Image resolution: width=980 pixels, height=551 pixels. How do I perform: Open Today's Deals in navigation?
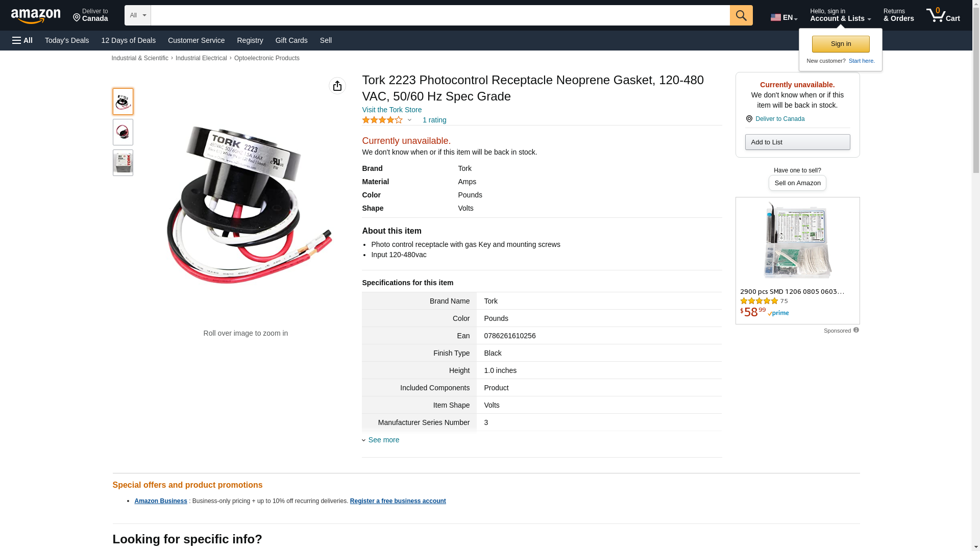[x=67, y=40]
